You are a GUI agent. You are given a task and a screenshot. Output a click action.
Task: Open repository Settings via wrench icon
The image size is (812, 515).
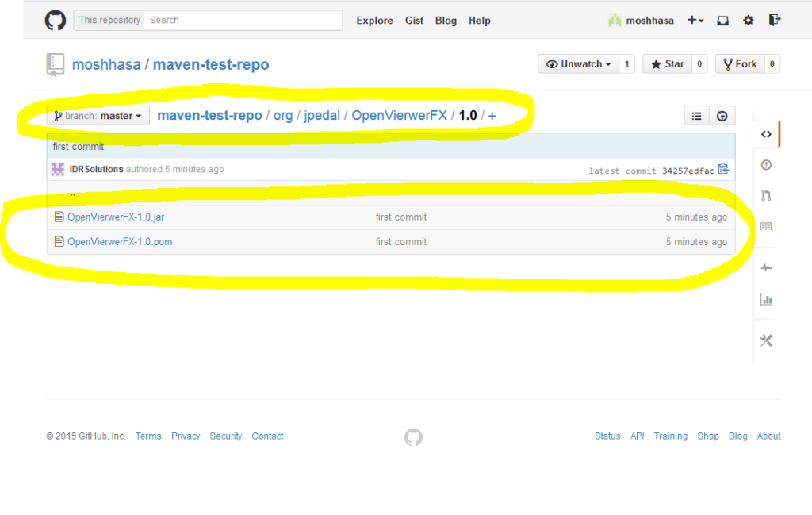tap(766, 340)
